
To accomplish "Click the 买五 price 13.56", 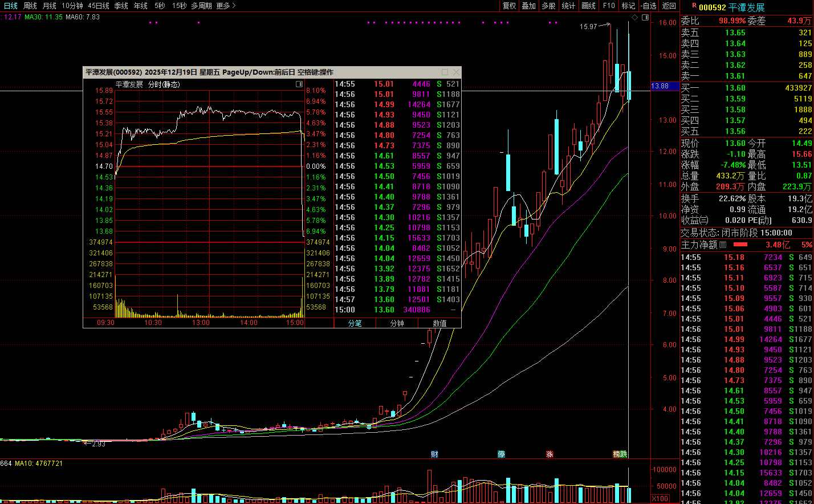I will pos(735,131).
